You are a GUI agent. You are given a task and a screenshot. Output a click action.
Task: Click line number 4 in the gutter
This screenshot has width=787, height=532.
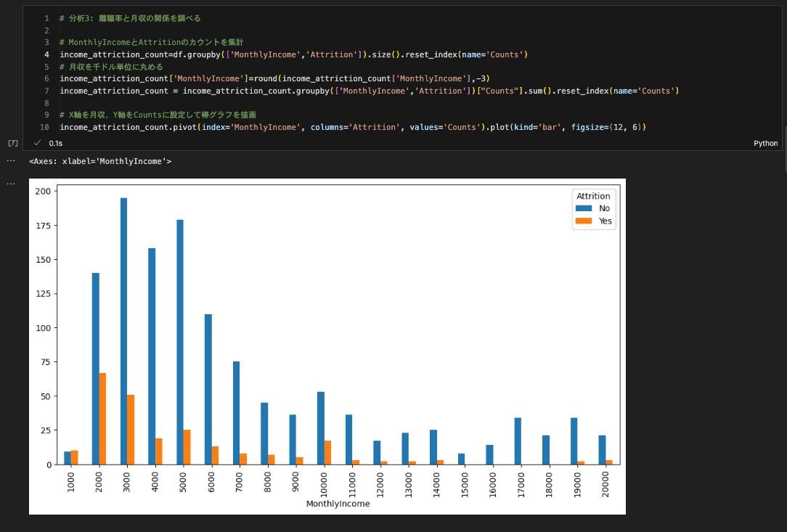46,54
